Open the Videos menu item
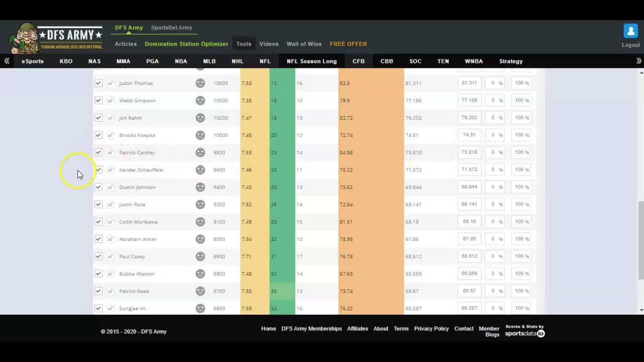This screenshot has height=362, width=644. pyautogui.click(x=269, y=44)
